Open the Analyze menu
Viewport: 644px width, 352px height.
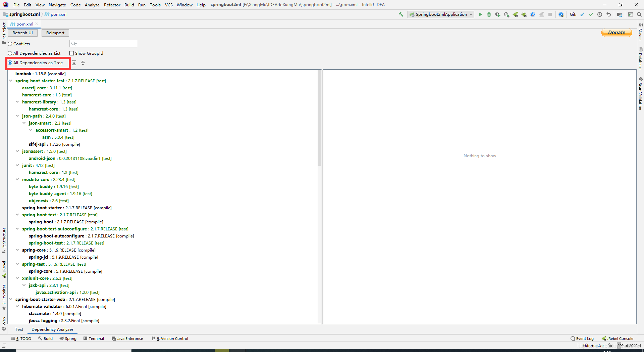(92, 5)
